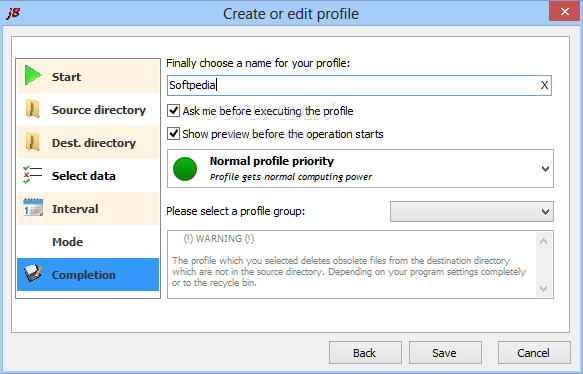Clear the profile name with the X button
583x374 pixels.
544,85
